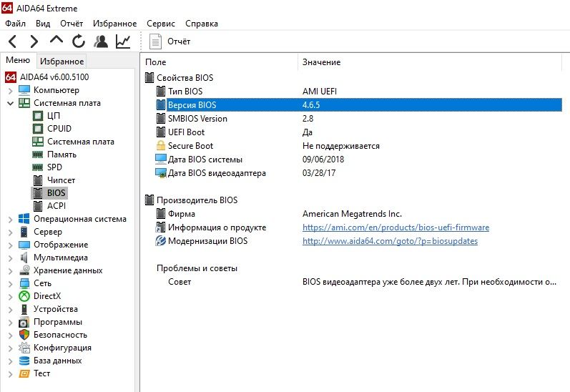Open the aida64.com biosupdates link

pyautogui.click(x=390, y=241)
